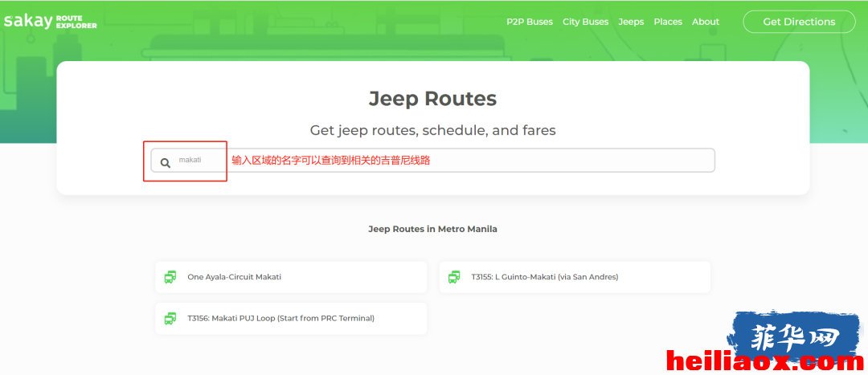This screenshot has width=868, height=375.
Task: Click the bus icon beside T3155 L Guinto-Makati
Action: (x=454, y=277)
